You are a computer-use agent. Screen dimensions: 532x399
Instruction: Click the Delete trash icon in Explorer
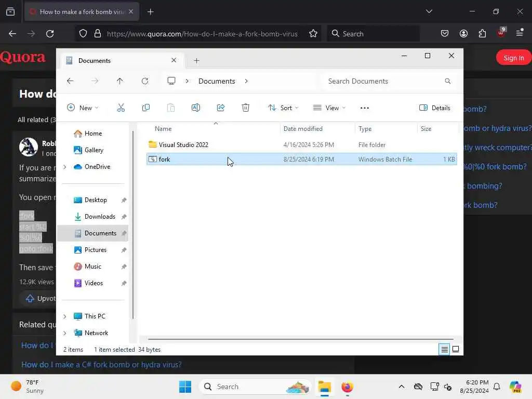click(246, 108)
